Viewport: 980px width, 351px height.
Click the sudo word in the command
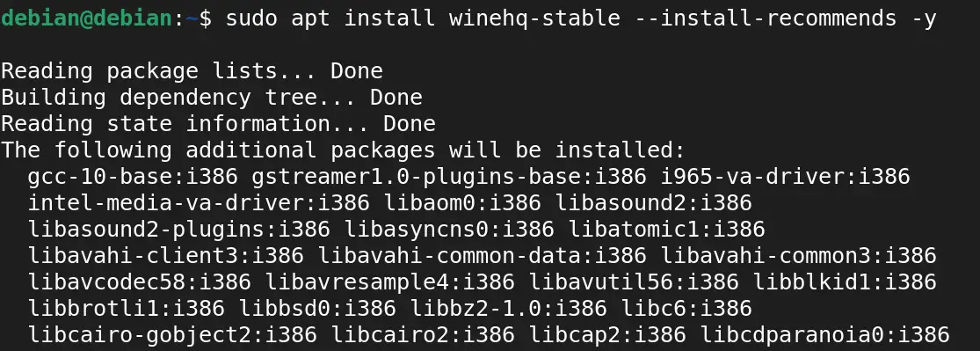251,18
